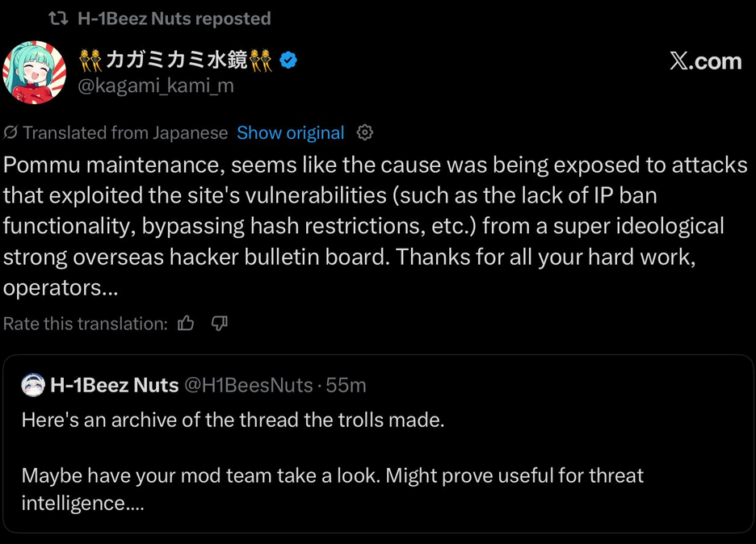The image size is (756, 544).
Task: Click the @H1BeesNuts handle
Action: [249, 386]
